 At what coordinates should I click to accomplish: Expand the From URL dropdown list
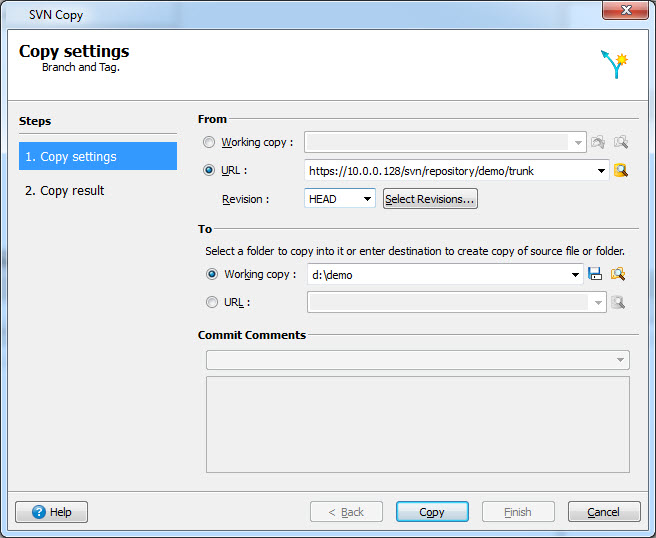(x=601, y=171)
